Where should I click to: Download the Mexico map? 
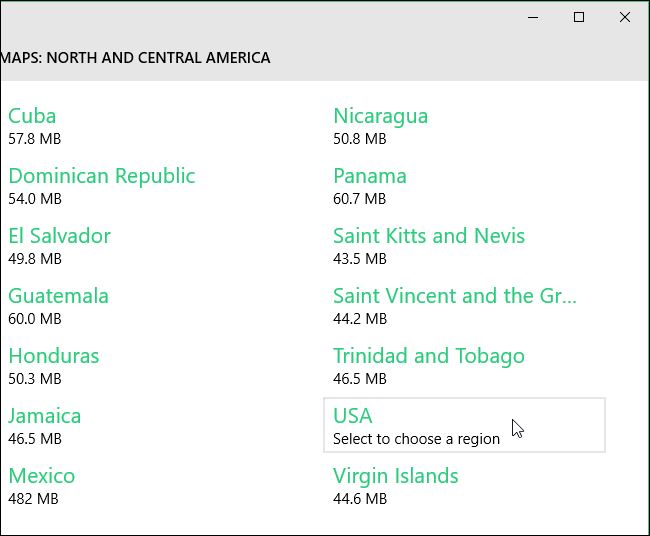(42, 476)
